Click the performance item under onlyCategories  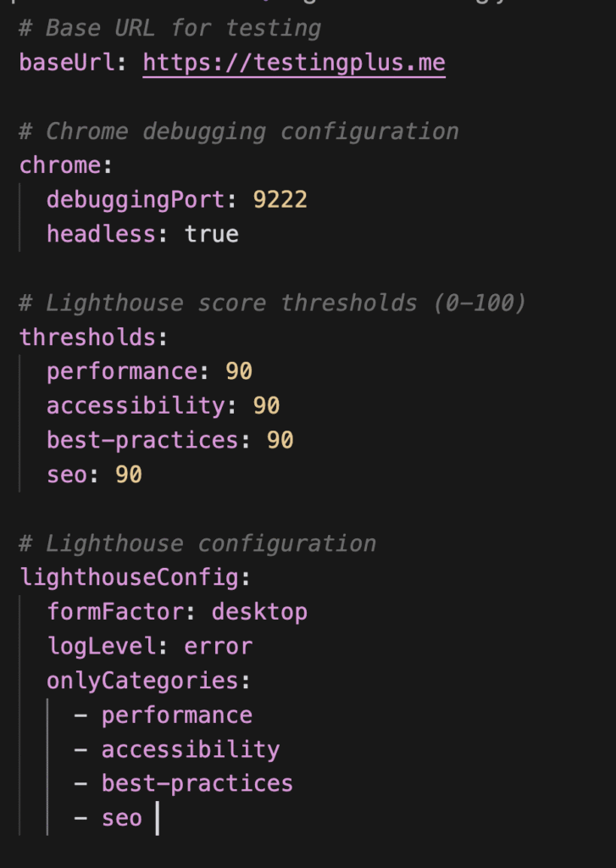pos(176,715)
